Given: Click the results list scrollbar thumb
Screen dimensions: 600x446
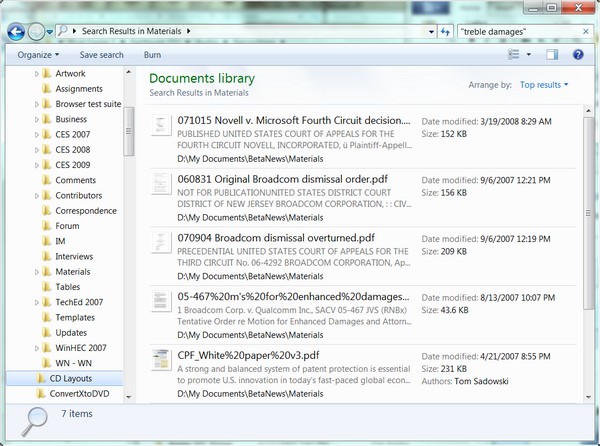Looking at the screenshot, I should click(588, 213).
